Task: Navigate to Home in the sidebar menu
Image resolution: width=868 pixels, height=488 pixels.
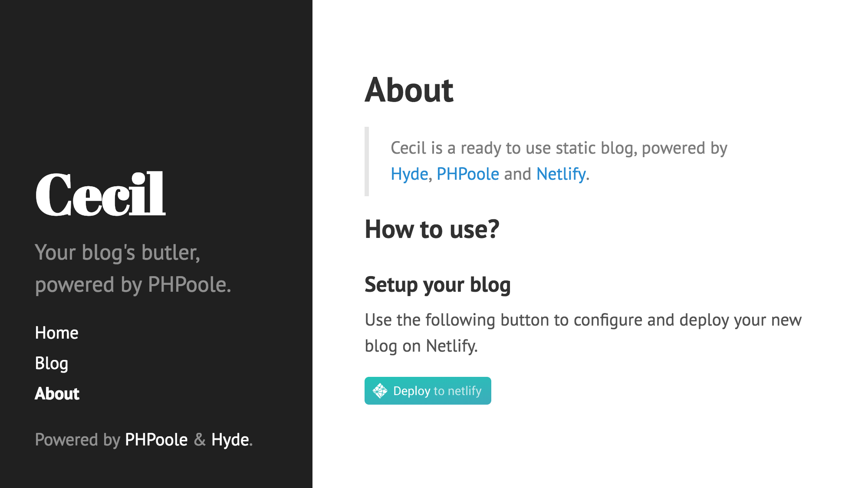Action: tap(57, 333)
